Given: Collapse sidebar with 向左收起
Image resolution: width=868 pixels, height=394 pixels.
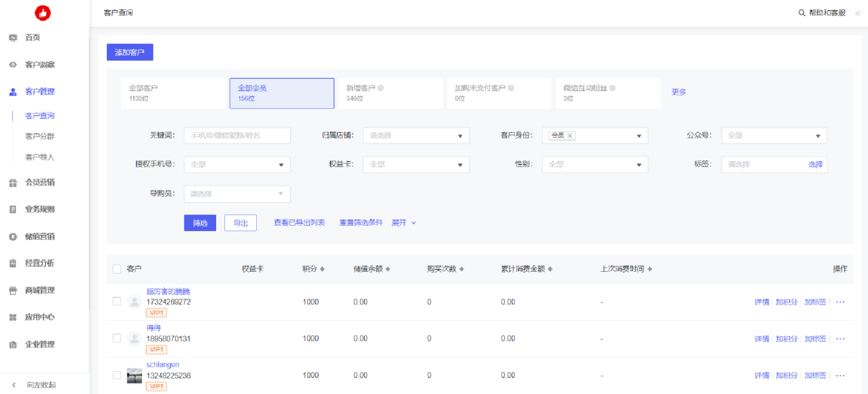Looking at the screenshot, I should (36, 385).
